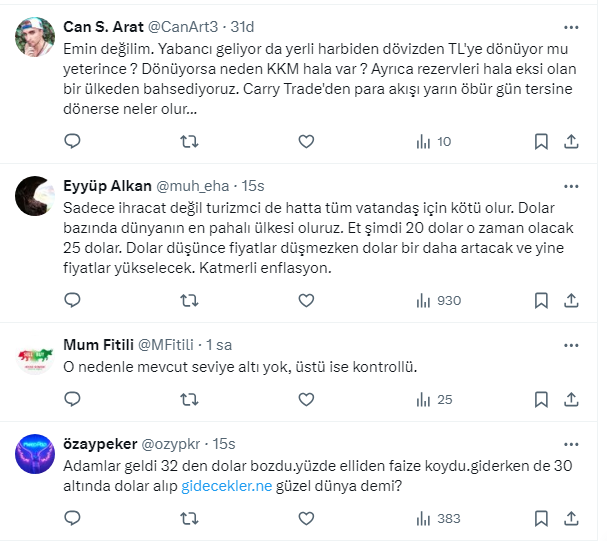Open more options on Can S. Arat's tweet
This screenshot has width=607, height=541.
[x=571, y=26]
